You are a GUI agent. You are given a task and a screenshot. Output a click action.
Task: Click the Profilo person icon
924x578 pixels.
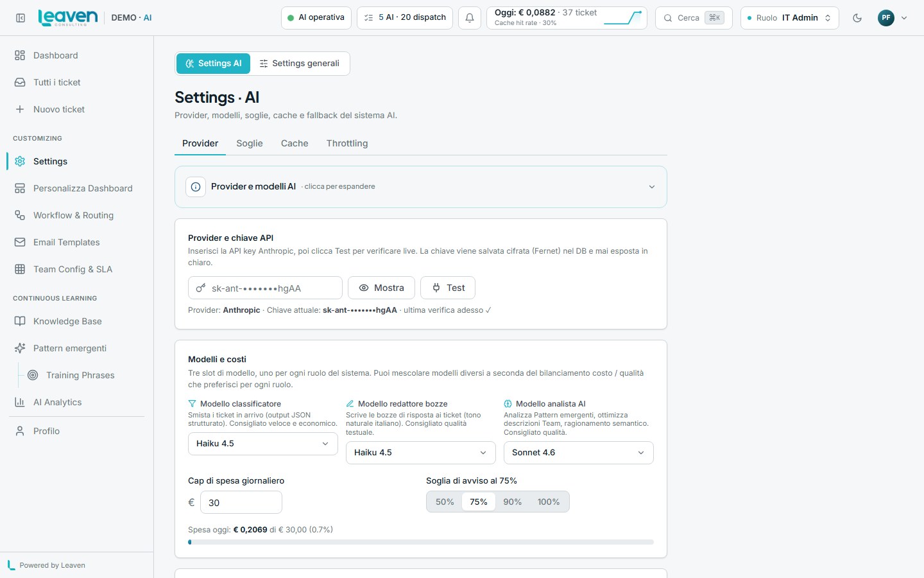coord(20,431)
